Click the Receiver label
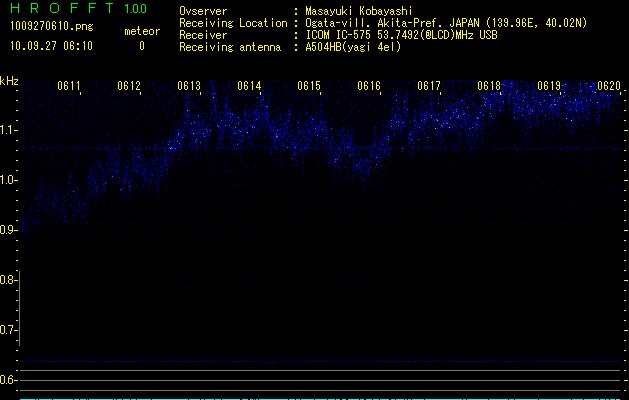The height and width of the screenshot is (400, 629). click(x=203, y=35)
